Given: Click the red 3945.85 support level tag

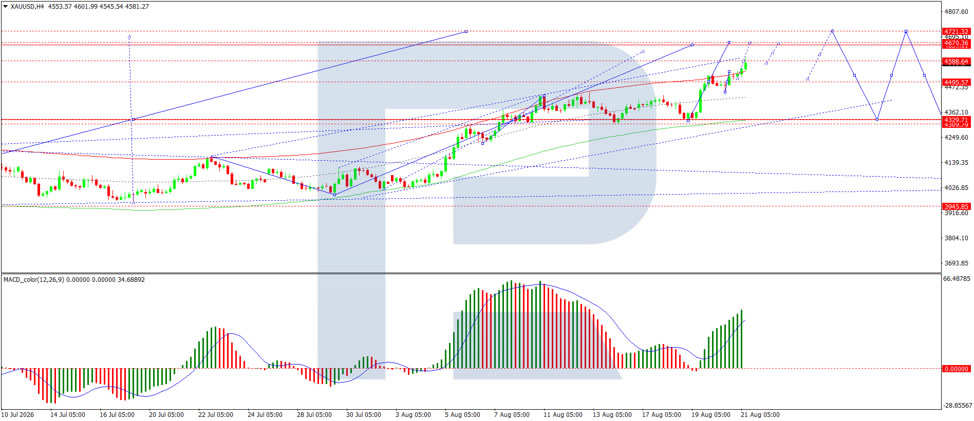Looking at the screenshot, I should coord(956,206).
